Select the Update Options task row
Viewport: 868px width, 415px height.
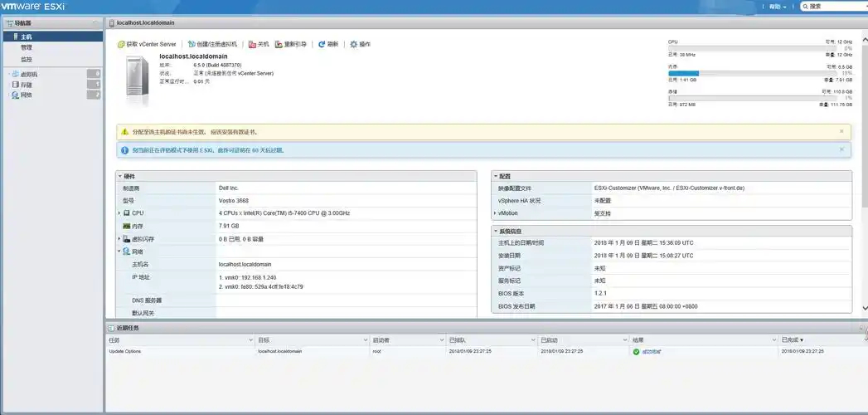click(485, 351)
